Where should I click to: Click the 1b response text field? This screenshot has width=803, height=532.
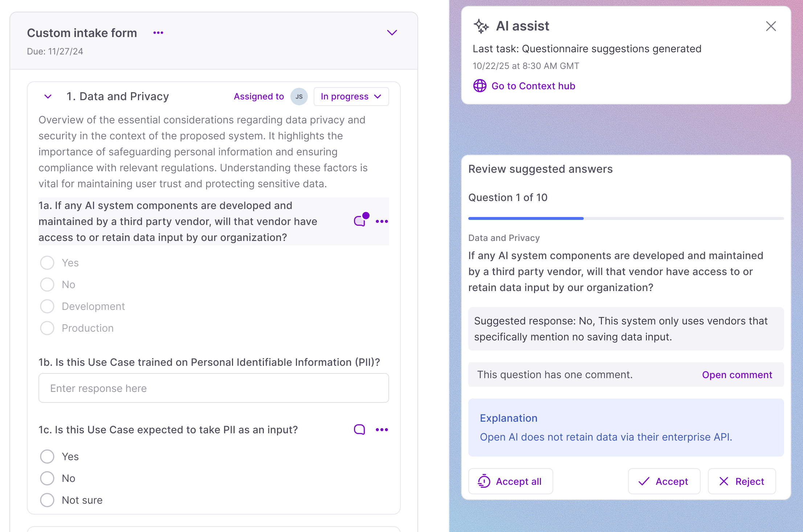click(213, 388)
